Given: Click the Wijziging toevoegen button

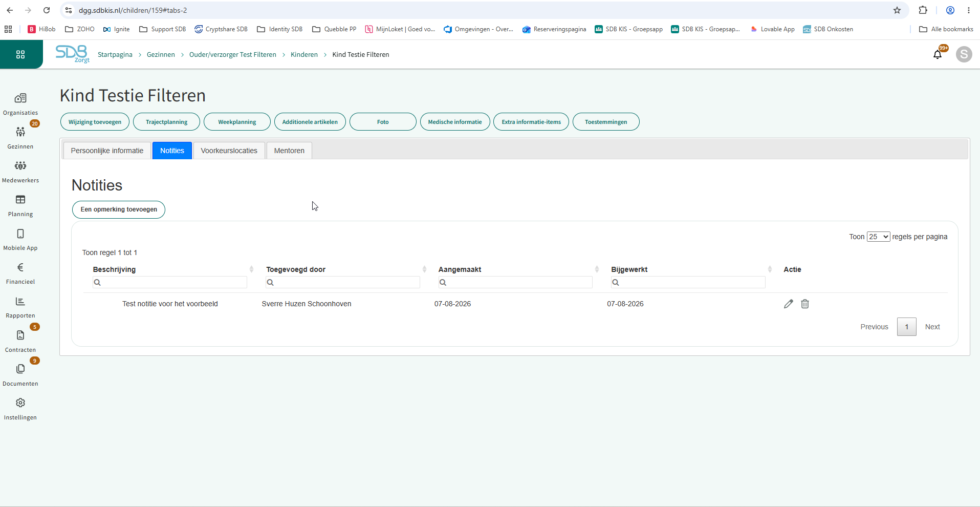Looking at the screenshot, I should point(95,122).
